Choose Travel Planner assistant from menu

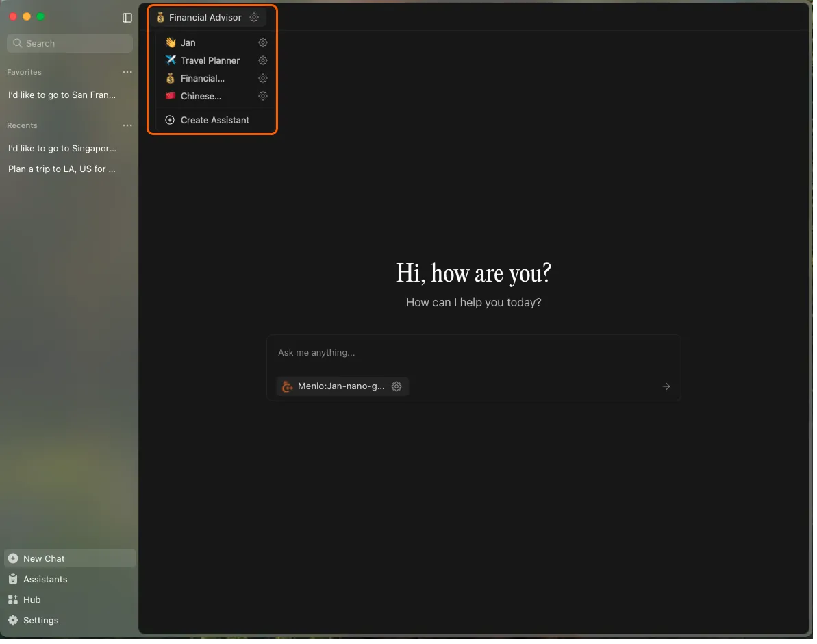pyautogui.click(x=210, y=60)
